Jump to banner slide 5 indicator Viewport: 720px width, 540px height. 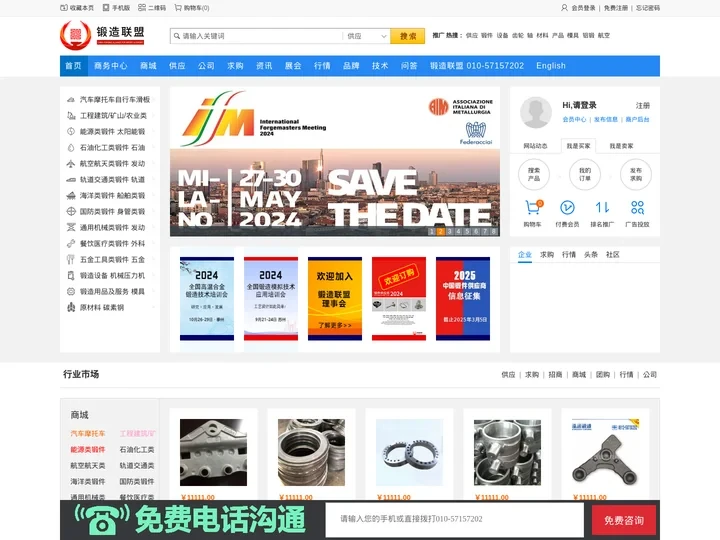pyautogui.click(x=467, y=231)
